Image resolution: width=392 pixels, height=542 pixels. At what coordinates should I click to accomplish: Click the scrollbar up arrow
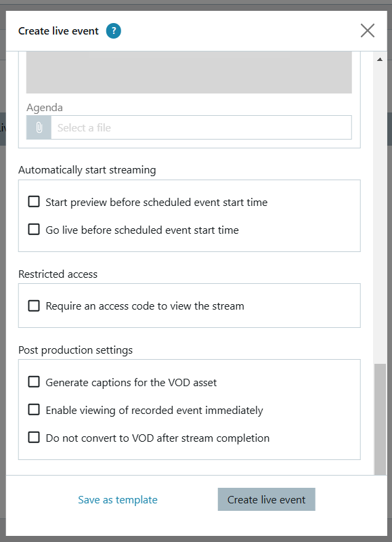coord(380,60)
